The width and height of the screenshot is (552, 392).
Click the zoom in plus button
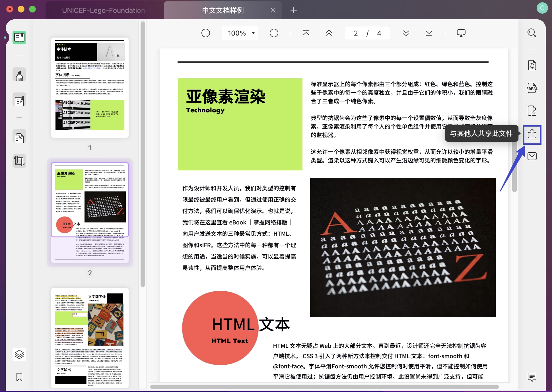point(274,33)
